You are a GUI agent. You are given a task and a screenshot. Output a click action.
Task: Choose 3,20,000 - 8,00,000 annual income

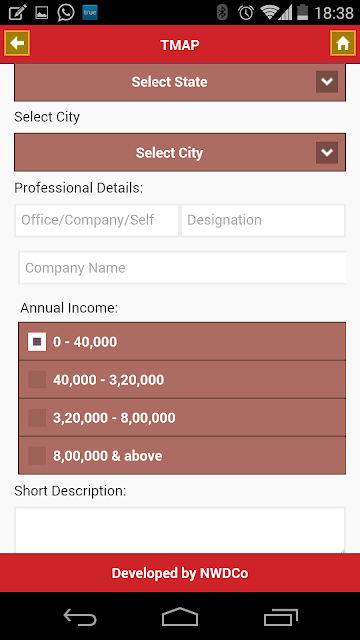pyautogui.click(x=182, y=418)
